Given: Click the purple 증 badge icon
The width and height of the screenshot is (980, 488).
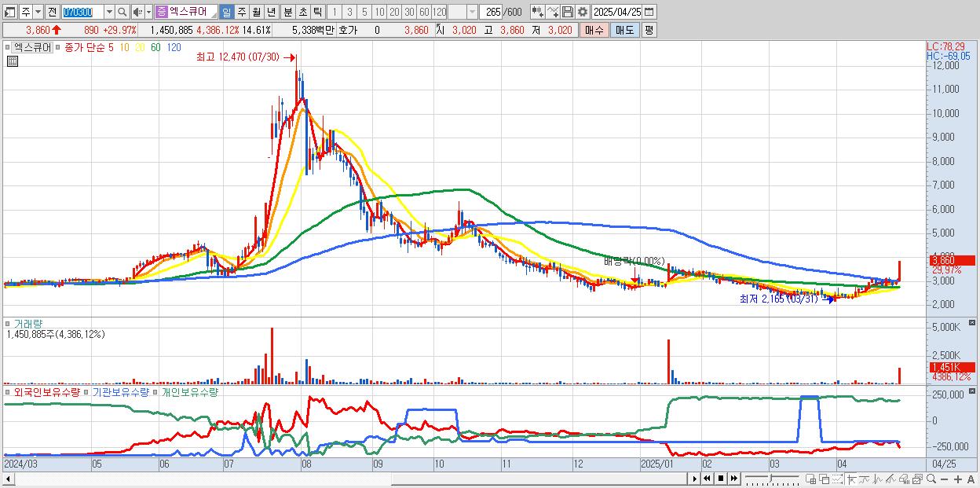Looking at the screenshot, I should tap(161, 13).
